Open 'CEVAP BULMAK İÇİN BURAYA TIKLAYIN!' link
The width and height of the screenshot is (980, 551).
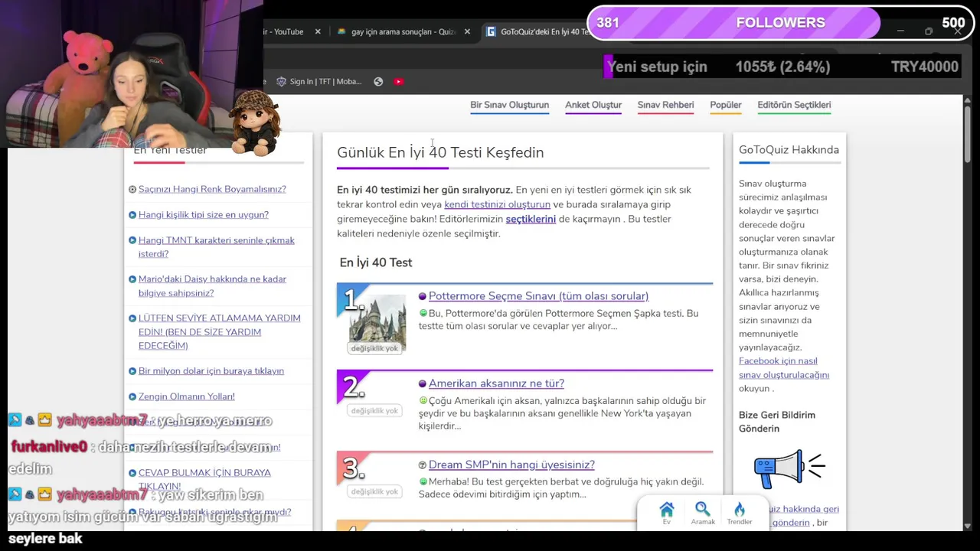pyautogui.click(x=204, y=479)
